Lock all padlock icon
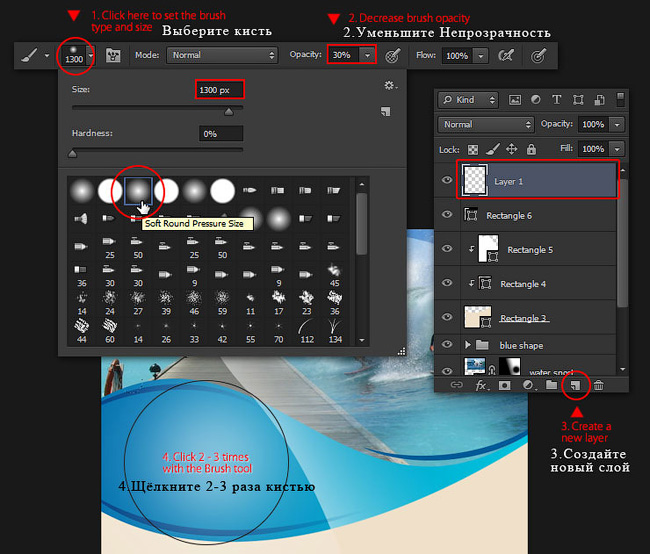Image resolution: width=650 pixels, height=554 pixels. [531, 149]
